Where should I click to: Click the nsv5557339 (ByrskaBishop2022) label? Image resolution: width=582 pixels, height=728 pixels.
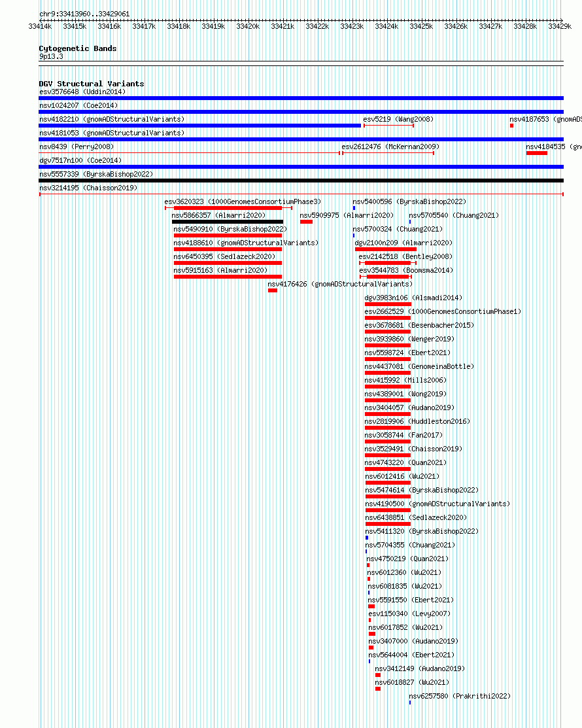click(x=96, y=174)
